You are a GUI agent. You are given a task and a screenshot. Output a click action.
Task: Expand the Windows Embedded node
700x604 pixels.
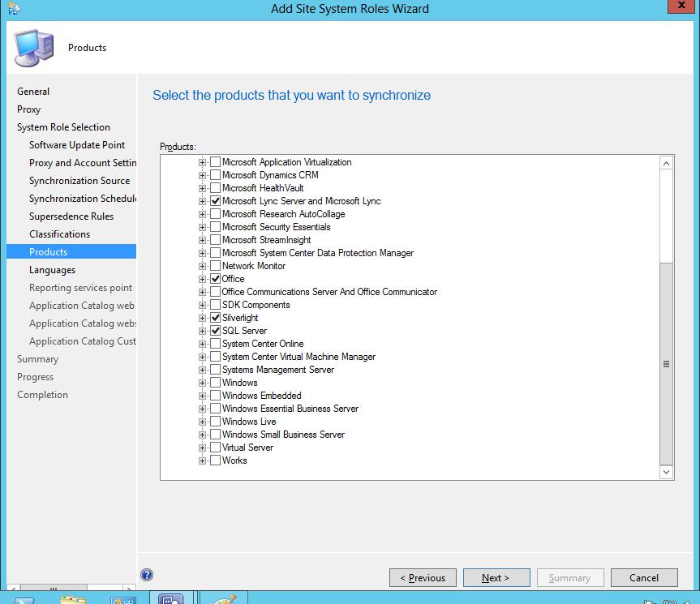point(202,396)
